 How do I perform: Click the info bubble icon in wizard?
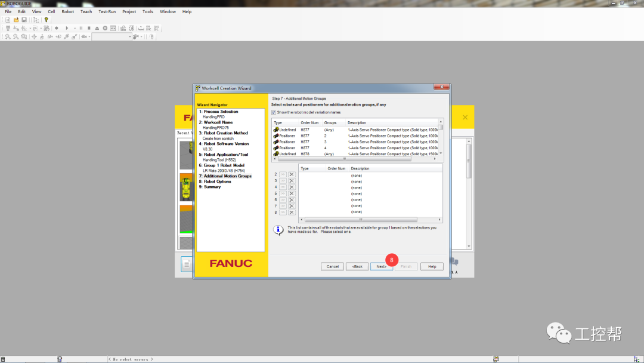pos(278,230)
